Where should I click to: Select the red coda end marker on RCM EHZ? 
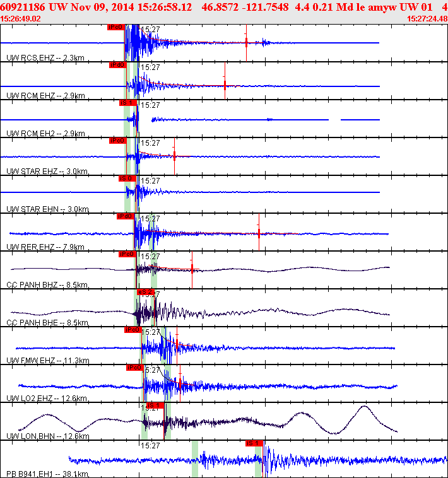pos(225,85)
